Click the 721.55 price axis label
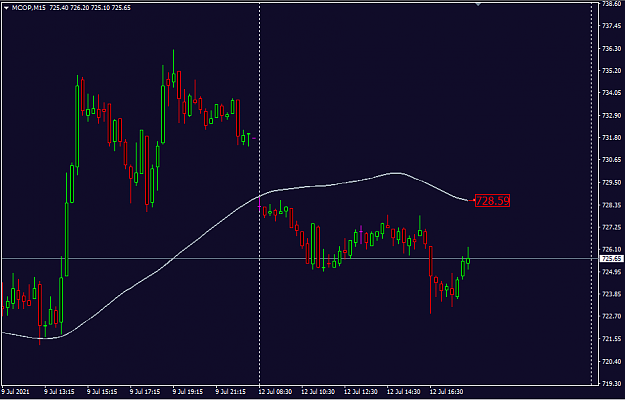This screenshot has width=625, height=400. tap(612, 339)
